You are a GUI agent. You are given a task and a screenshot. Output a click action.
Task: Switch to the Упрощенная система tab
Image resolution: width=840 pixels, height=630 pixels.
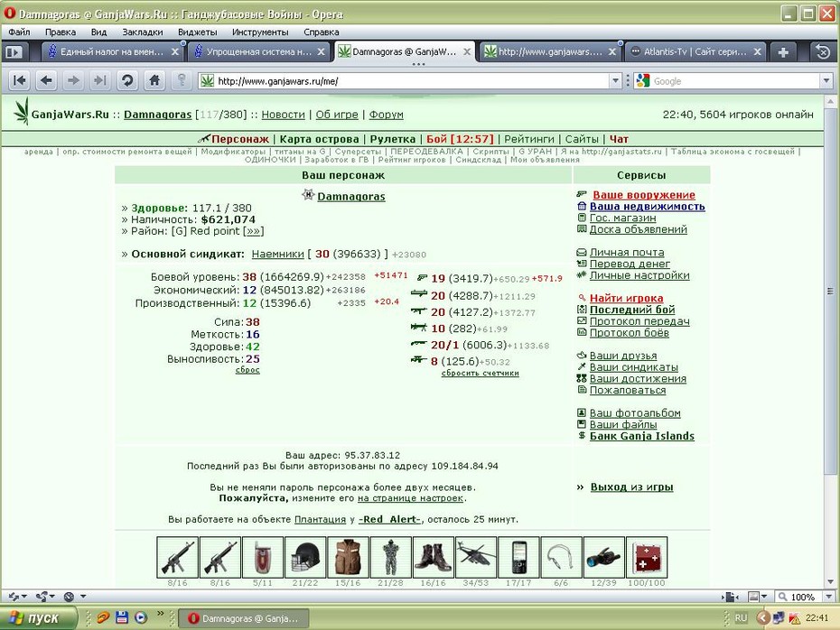[x=258, y=52]
